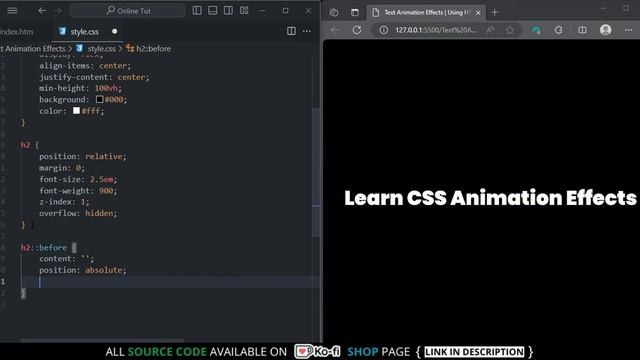Minimize the VS Code window
The width and height of the screenshot is (640, 360).
tap(262, 11)
